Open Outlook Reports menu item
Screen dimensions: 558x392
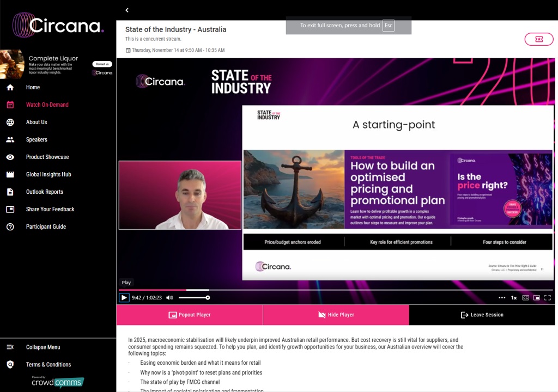[45, 192]
